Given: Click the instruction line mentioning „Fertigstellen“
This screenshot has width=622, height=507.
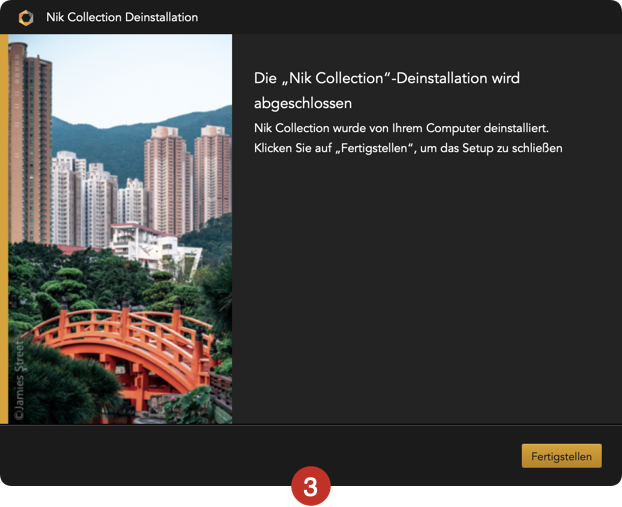Looking at the screenshot, I should (x=408, y=148).
